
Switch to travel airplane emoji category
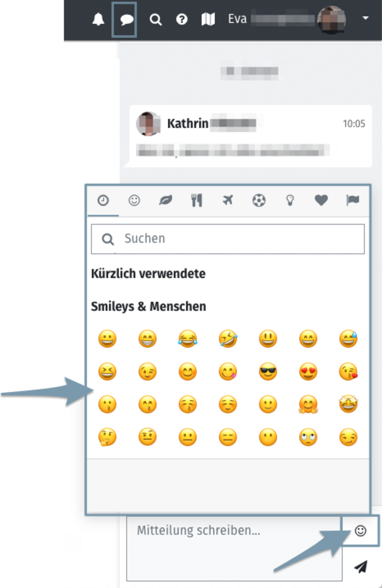[x=228, y=201]
